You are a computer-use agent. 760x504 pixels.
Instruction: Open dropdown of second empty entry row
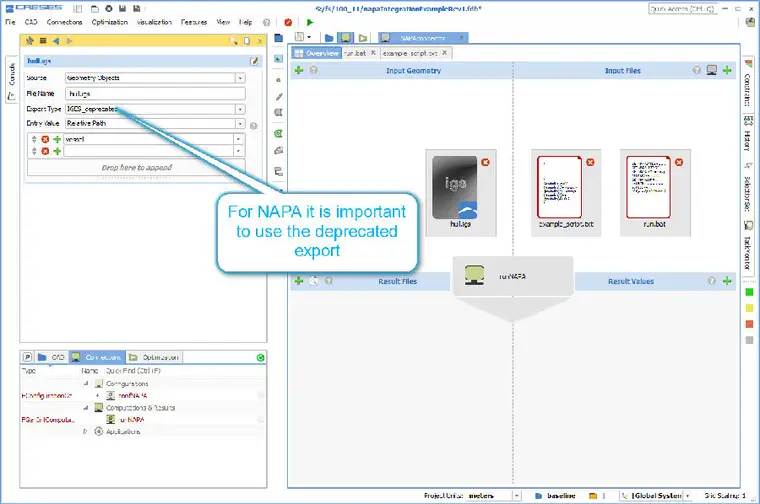[238, 151]
